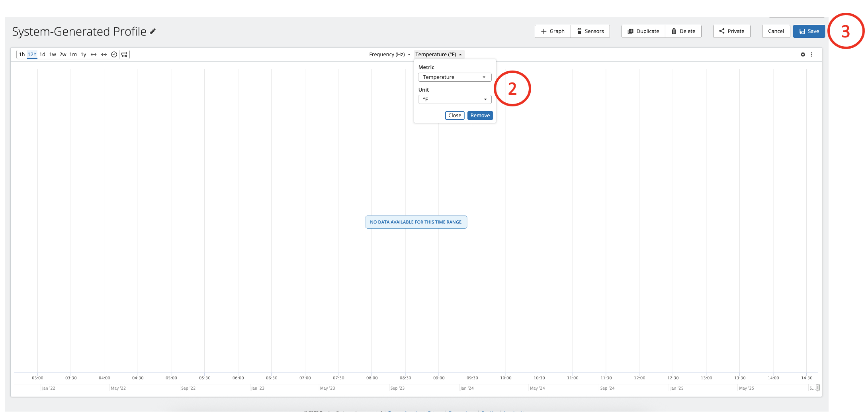Save the profile
Viewport: 868px width, 412px height.
tap(809, 31)
